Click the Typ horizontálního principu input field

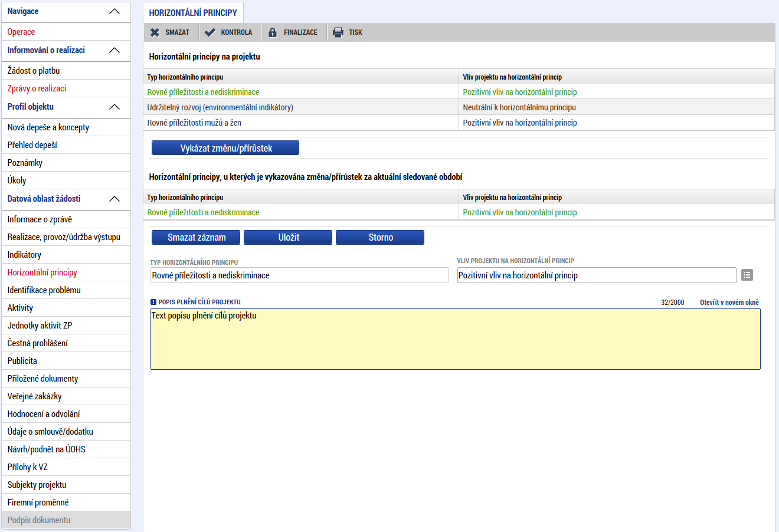point(300,275)
